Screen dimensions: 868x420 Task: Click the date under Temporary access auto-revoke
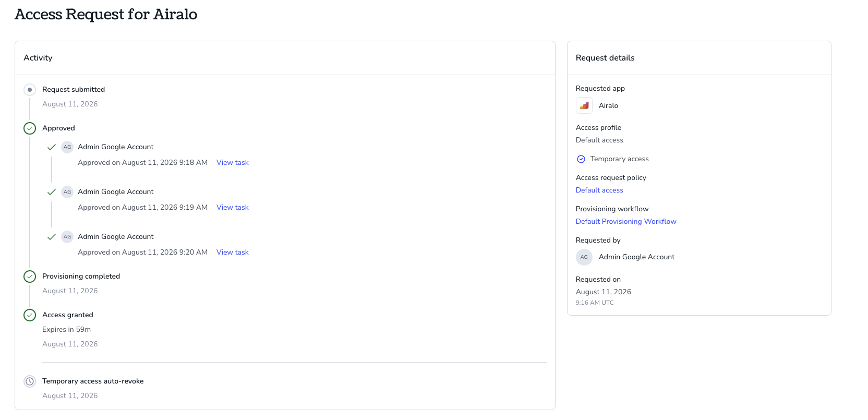(70, 396)
